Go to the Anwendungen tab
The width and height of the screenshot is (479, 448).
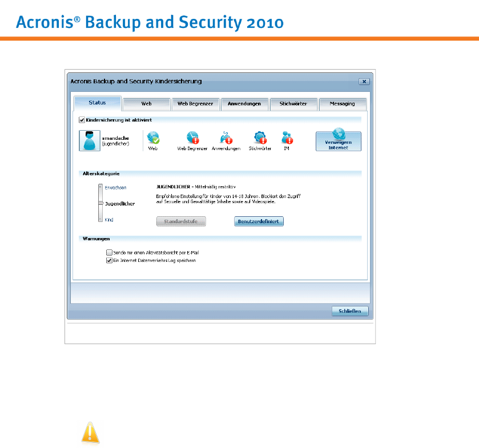[x=244, y=104]
